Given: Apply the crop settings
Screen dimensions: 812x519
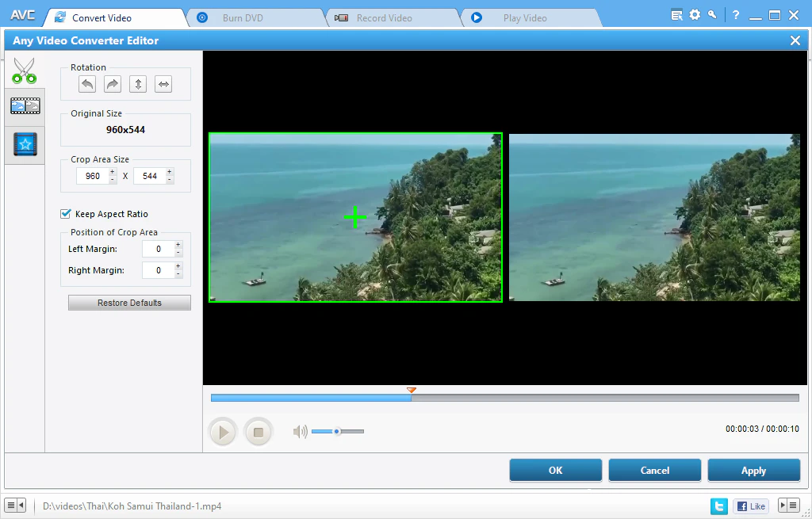Looking at the screenshot, I should (x=753, y=469).
